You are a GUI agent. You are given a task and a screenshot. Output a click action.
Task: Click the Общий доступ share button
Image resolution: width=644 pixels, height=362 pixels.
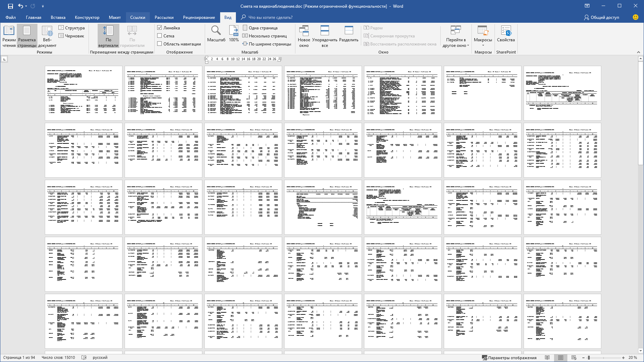[602, 17]
